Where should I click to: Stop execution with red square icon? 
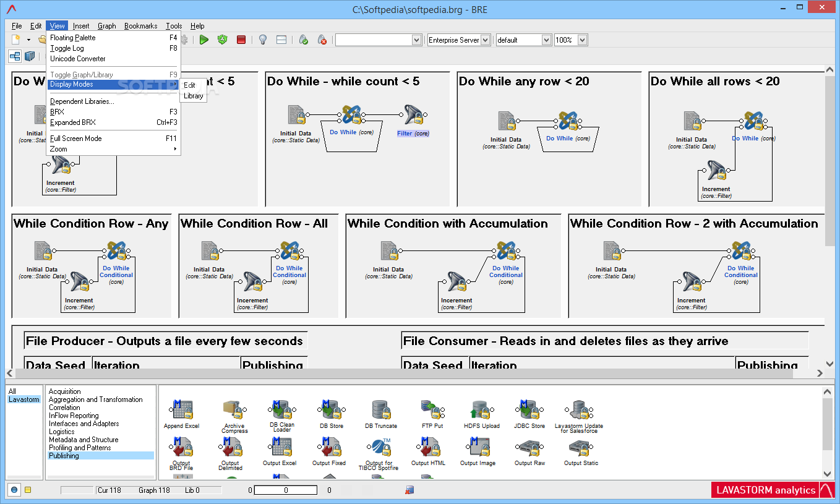[x=241, y=40]
